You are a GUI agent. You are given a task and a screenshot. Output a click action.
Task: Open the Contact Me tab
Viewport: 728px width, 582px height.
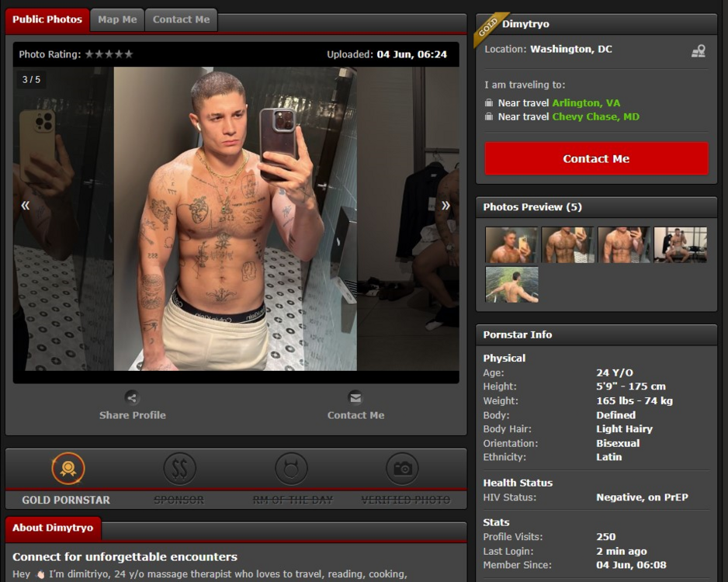(181, 19)
